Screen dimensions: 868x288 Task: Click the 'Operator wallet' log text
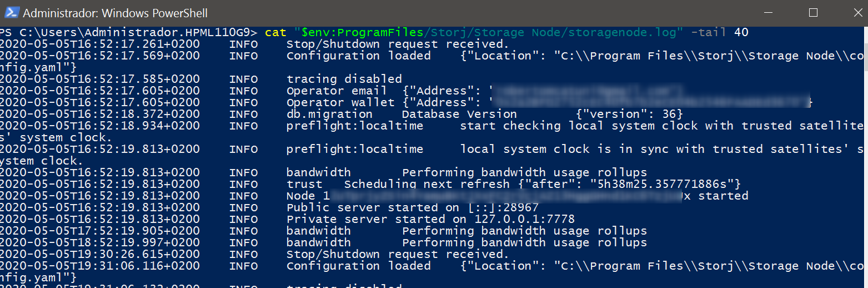point(340,102)
